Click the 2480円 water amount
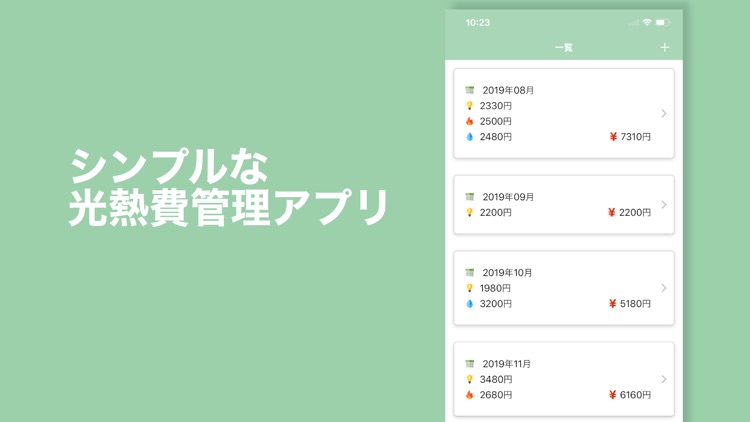 pyautogui.click(x=496, y=137)
